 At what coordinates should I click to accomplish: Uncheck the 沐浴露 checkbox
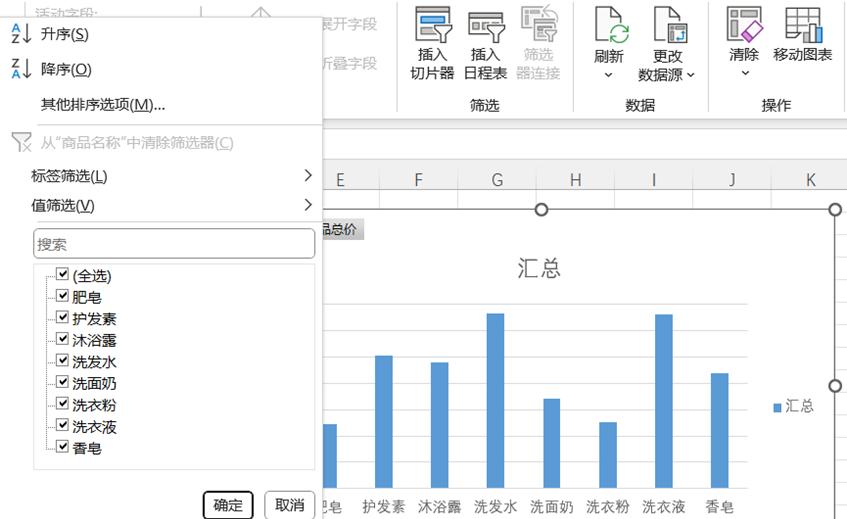click(63, 339)
